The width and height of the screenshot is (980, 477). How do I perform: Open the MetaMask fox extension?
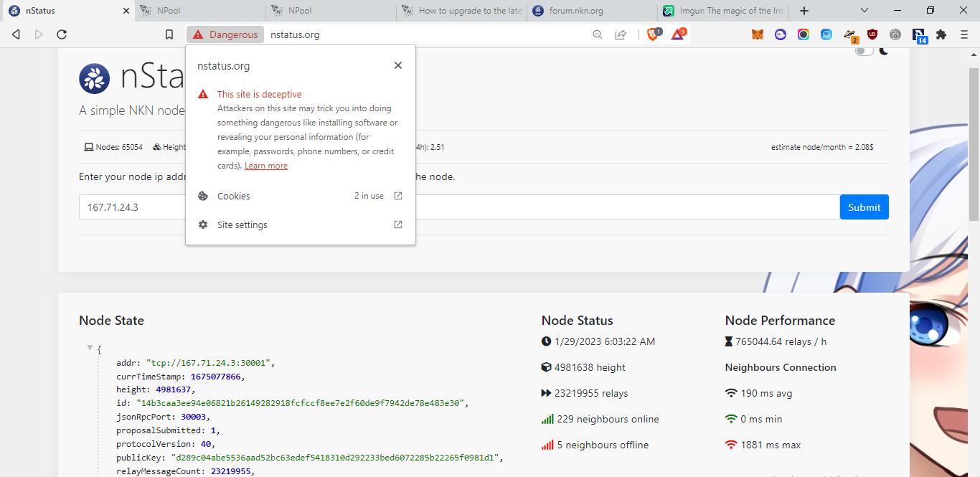(758, 34)
